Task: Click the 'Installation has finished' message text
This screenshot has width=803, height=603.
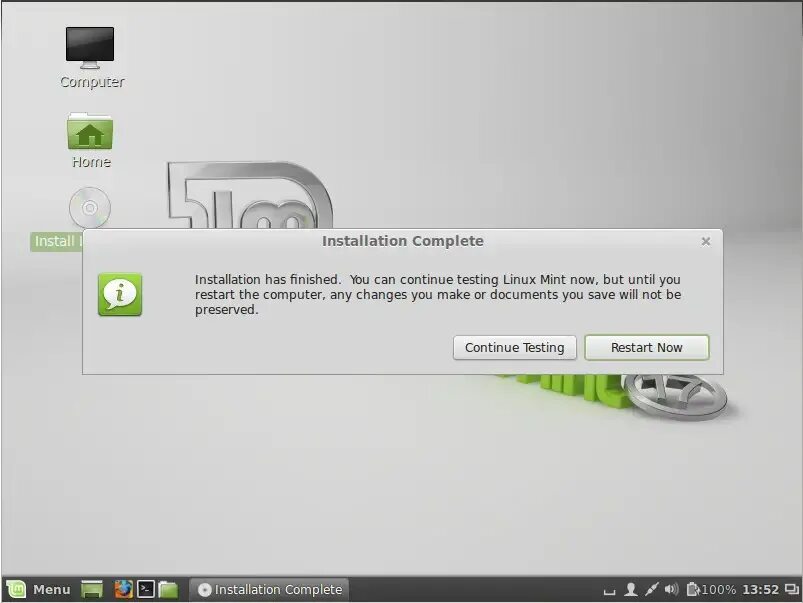Action: (438, 295)
